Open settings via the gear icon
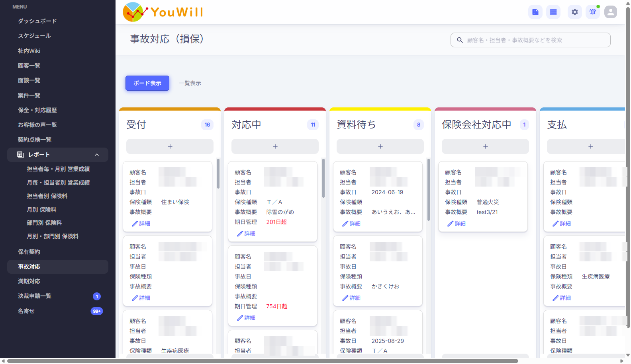This screenshot has width=631, height=364. (x=575, y=12)
